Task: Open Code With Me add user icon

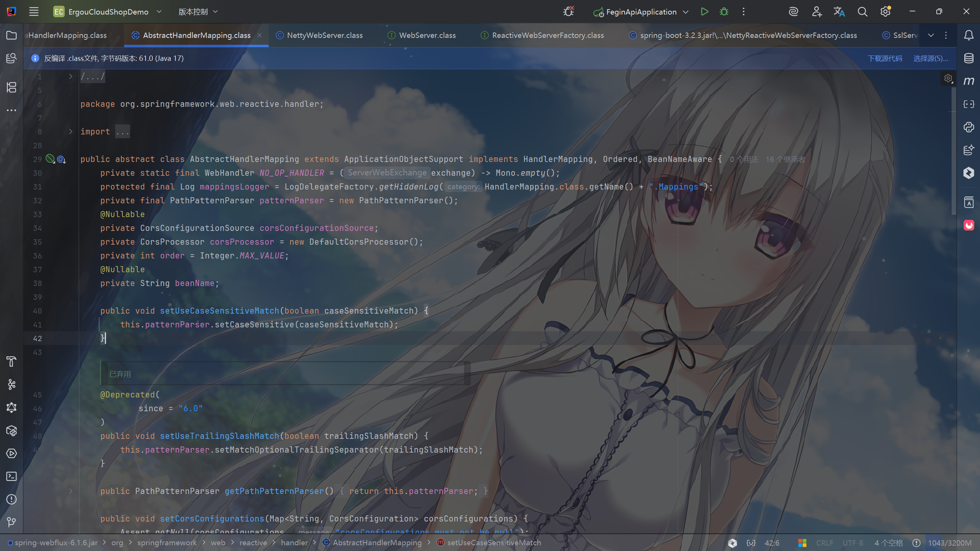Action: coord(816,11)
